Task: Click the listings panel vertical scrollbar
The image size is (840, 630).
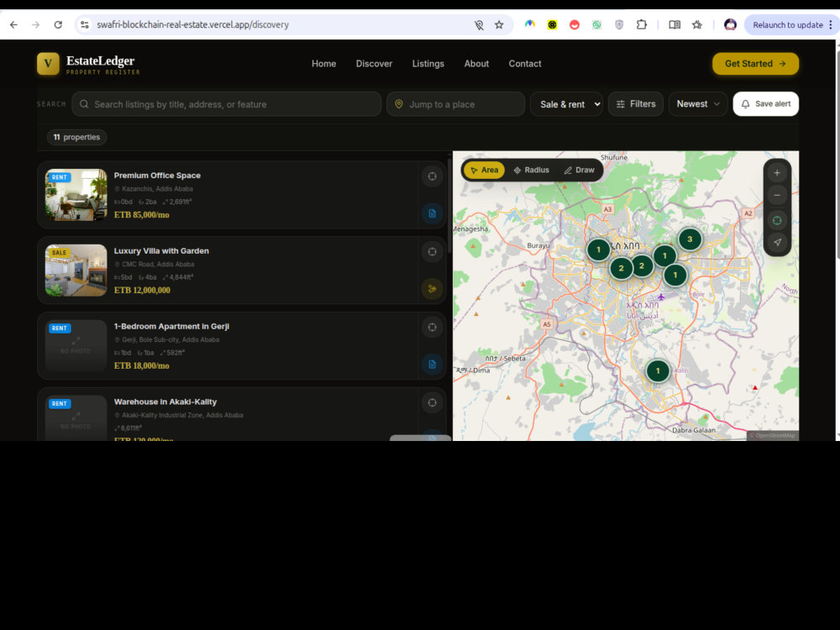Action: pos(449,206)
